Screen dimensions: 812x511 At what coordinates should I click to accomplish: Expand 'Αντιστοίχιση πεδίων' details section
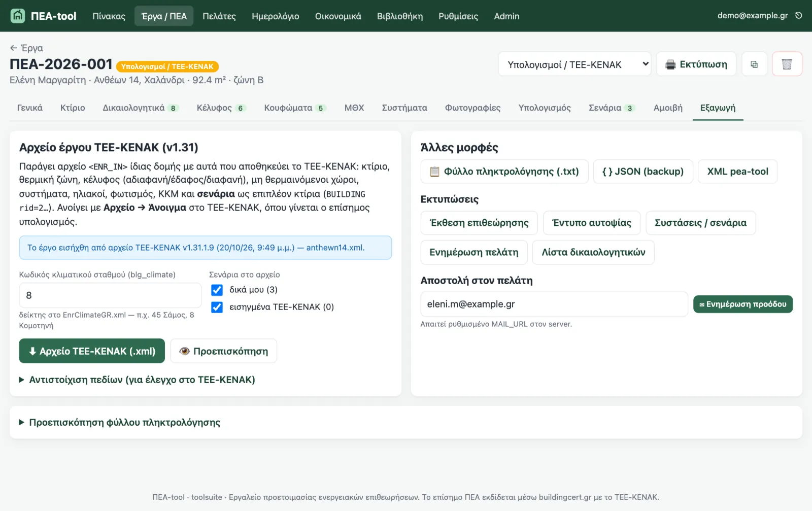point(137,380)
